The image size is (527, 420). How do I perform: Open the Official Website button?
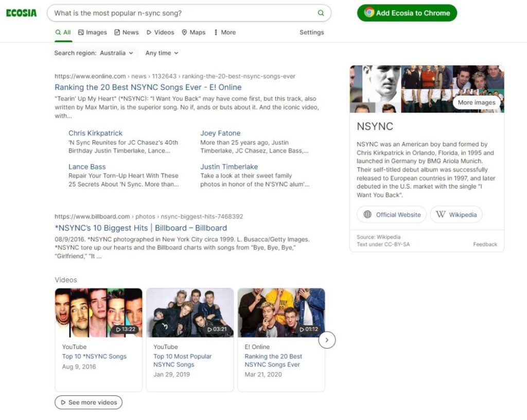coord(392,214)
